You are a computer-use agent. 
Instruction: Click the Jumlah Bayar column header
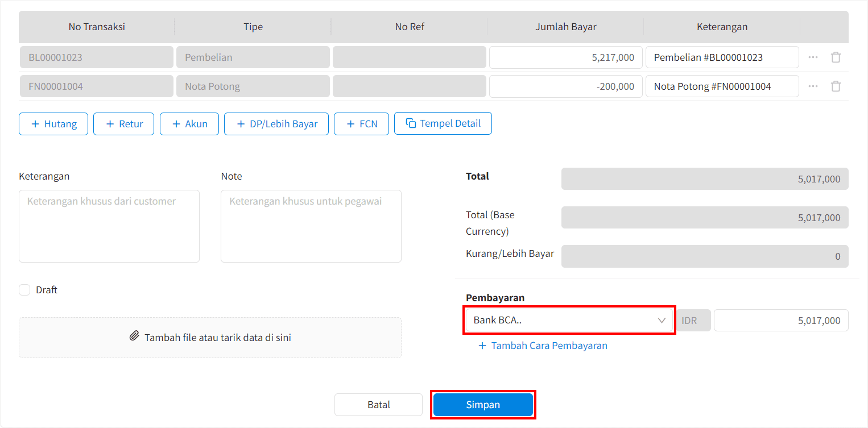pos(566,27)
